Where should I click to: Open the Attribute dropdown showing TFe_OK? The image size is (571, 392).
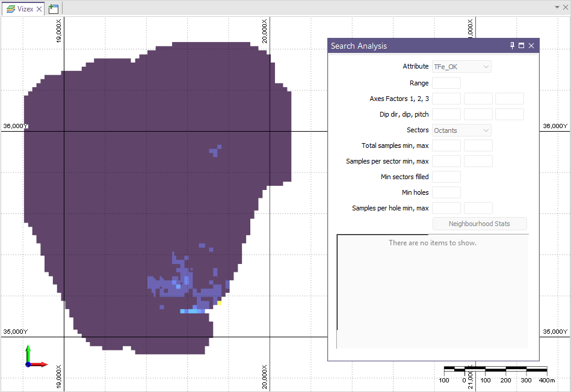click(461, 67)
